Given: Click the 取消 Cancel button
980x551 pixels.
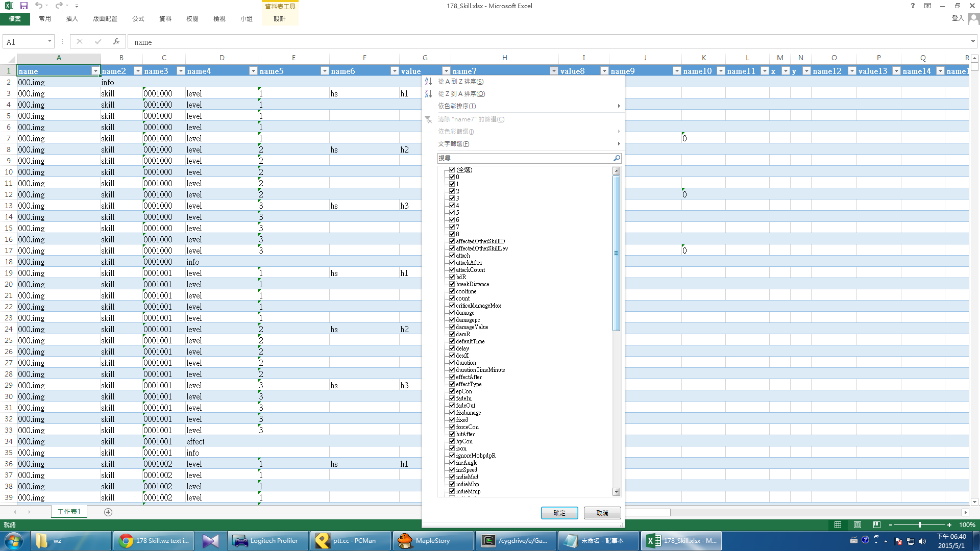Looking at the screenshot, I should (602, 513).
